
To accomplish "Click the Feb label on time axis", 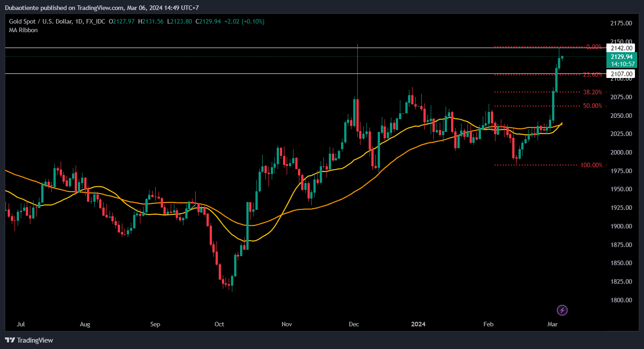I will coord(488,325).
